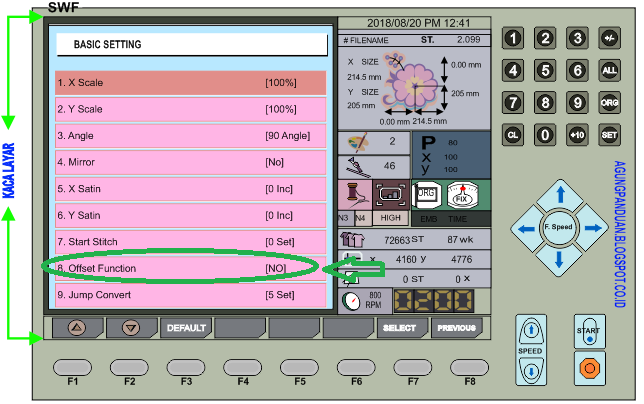Tap the CL clear keypad button

coord(513,135)
